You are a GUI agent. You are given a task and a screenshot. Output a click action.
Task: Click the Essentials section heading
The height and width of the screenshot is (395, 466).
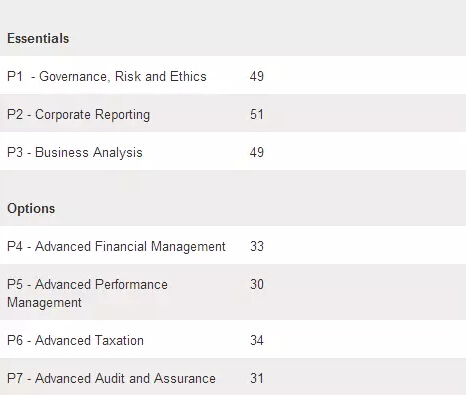pyautogui.click(x=38, y=38)
